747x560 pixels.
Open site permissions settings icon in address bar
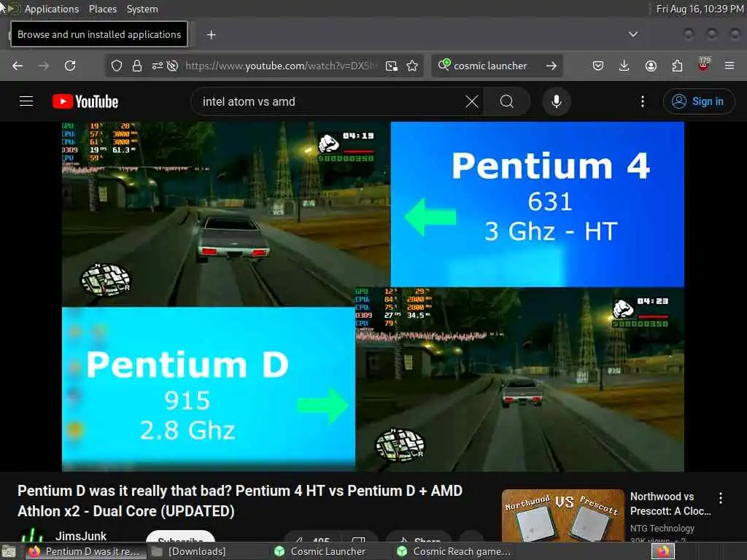point(158,66)
